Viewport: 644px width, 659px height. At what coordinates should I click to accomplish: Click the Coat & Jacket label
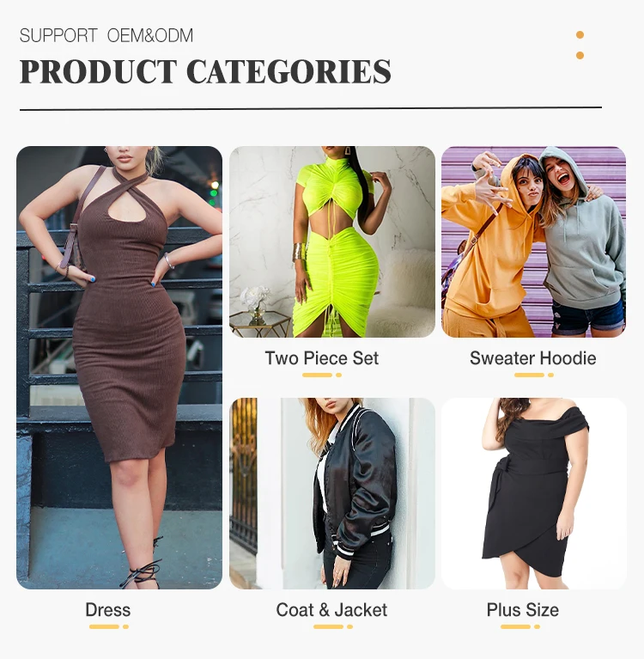(x=331, y=610)
